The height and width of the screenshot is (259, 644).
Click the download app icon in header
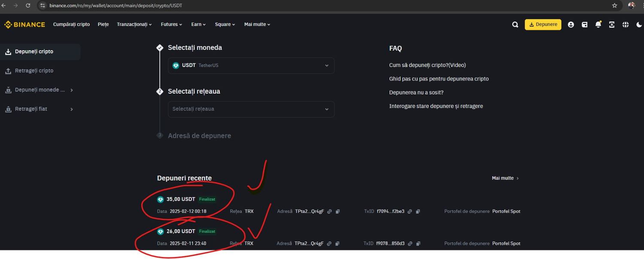click(x=612, y=25)
